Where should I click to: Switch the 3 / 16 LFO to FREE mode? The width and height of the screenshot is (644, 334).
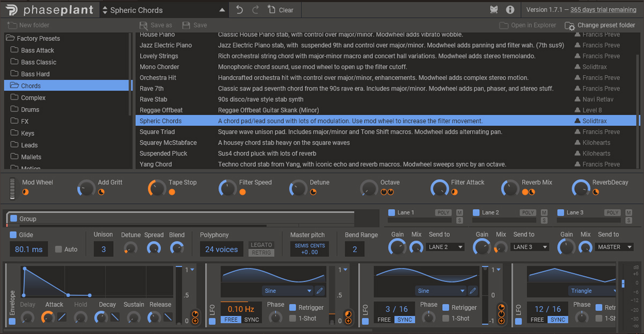coord(384,320)
